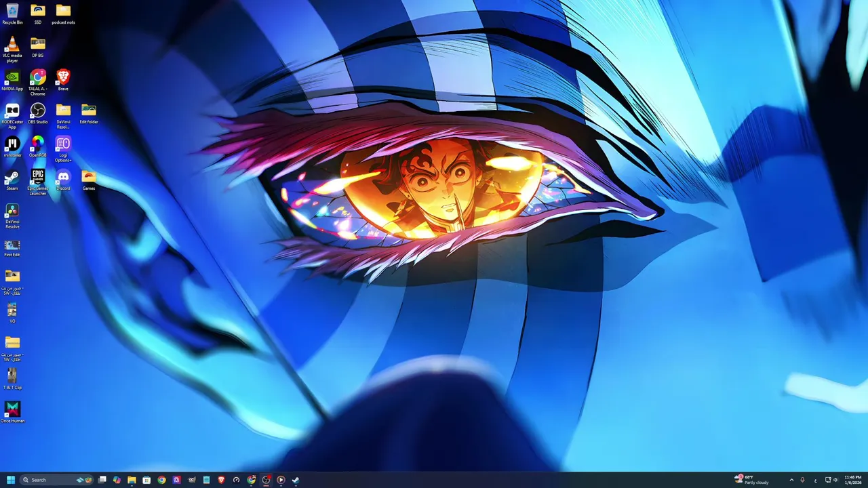Select the Once Human game shortcut
The height and width of the screenshot is (488, 868).
point(12,411)
